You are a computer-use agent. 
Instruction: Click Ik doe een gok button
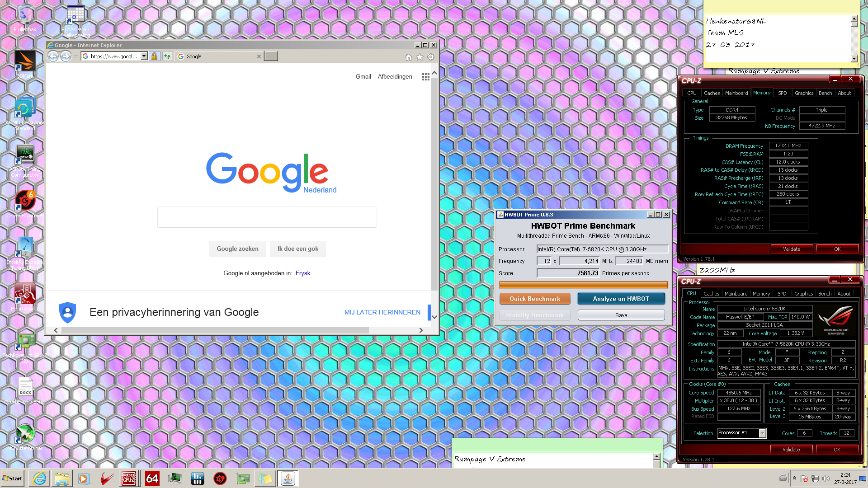coord(297,249)
